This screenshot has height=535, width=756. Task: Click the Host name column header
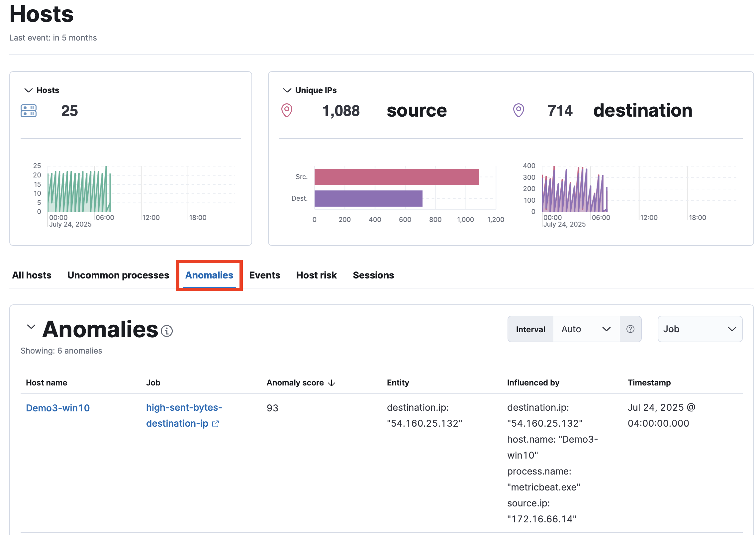pos(47,383)
